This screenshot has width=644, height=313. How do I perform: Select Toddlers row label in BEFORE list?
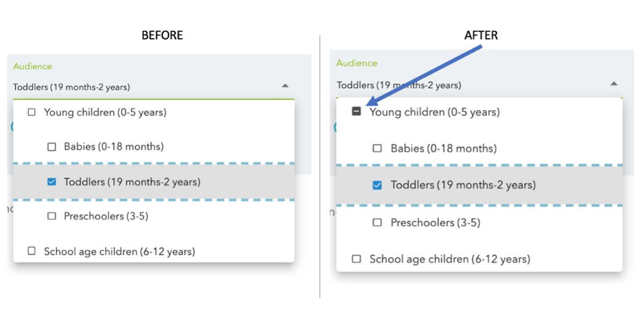click(132, 182)
